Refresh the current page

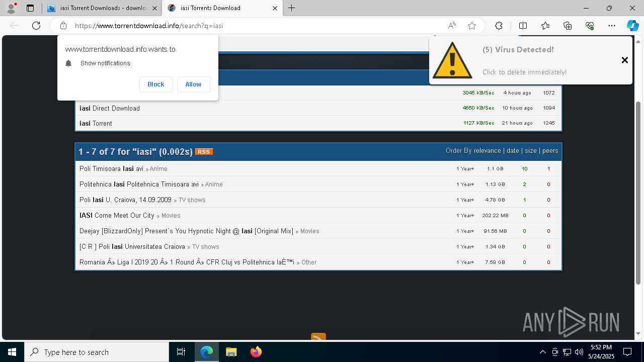click(x=36, y=26)
